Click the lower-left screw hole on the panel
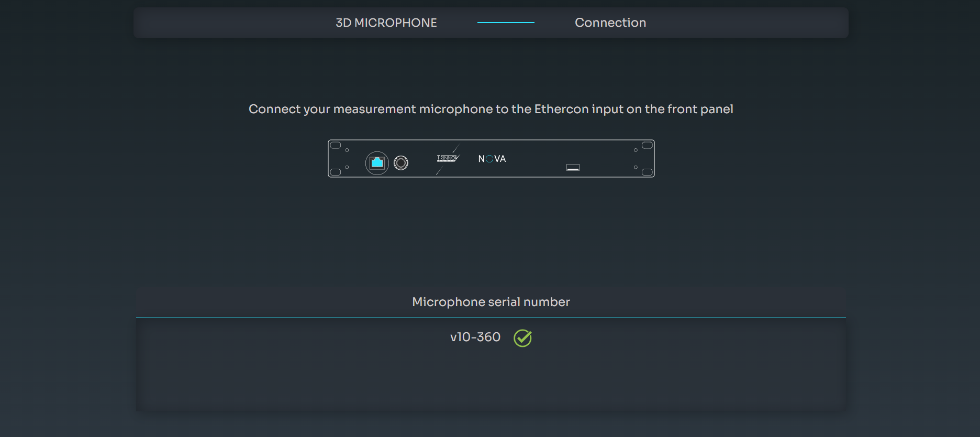 (x=347, y=167)
